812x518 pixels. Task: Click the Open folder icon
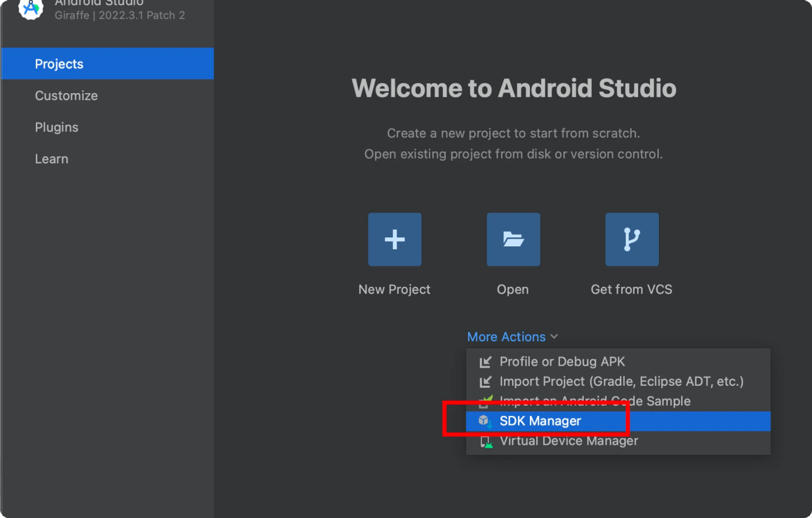(x=513, y=239)
